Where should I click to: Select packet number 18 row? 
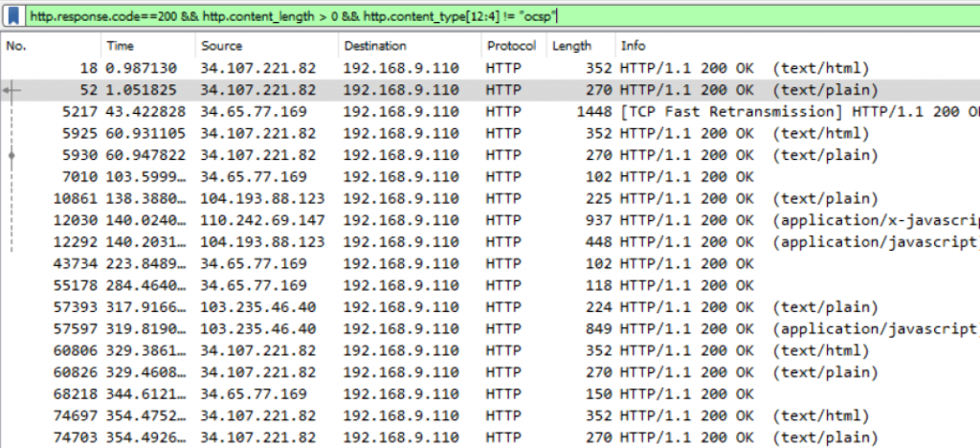pos(490,68)
